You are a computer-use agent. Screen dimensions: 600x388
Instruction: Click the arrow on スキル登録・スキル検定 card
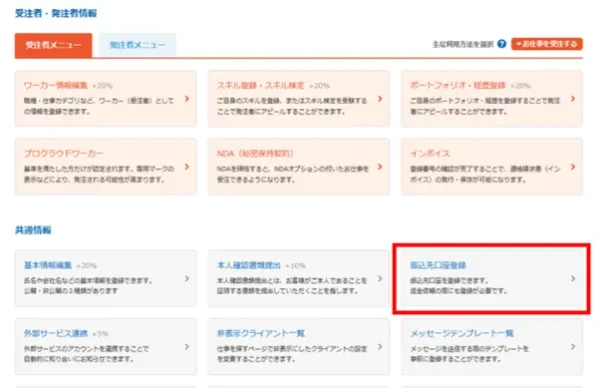380,99
